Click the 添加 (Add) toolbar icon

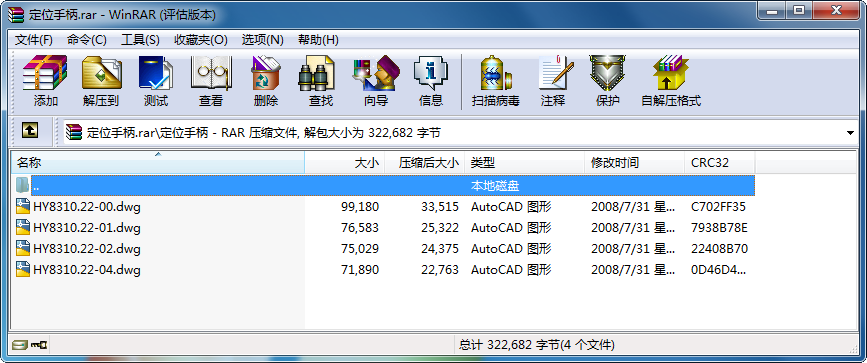click(45, 81)
